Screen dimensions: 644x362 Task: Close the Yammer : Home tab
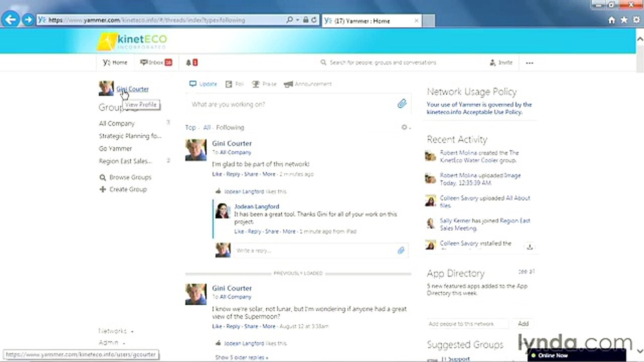(416, 21)
